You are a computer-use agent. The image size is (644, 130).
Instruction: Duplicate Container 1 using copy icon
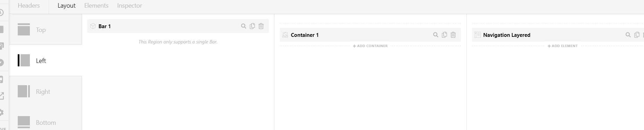445,35
